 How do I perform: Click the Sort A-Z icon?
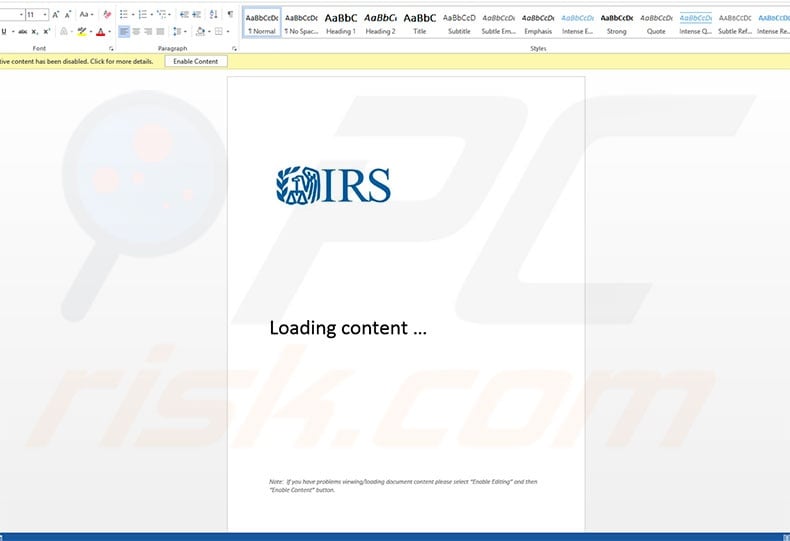(214, 15)
